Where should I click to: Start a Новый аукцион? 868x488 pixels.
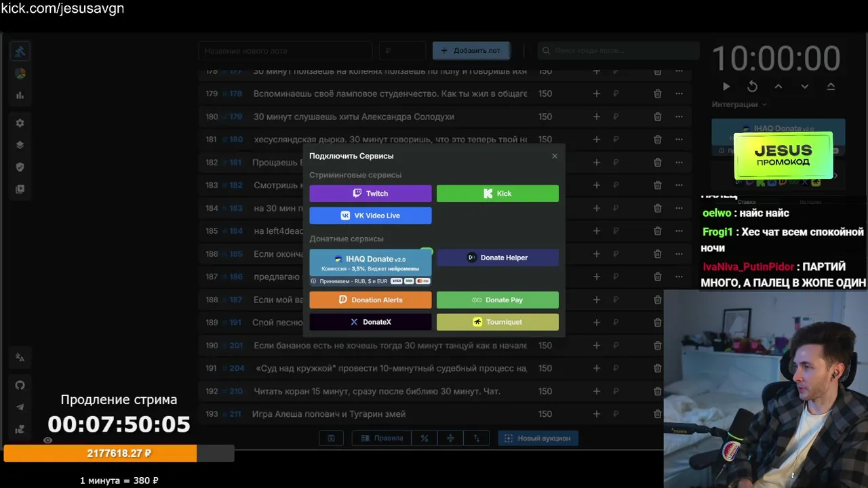click(x=538, y=439)
